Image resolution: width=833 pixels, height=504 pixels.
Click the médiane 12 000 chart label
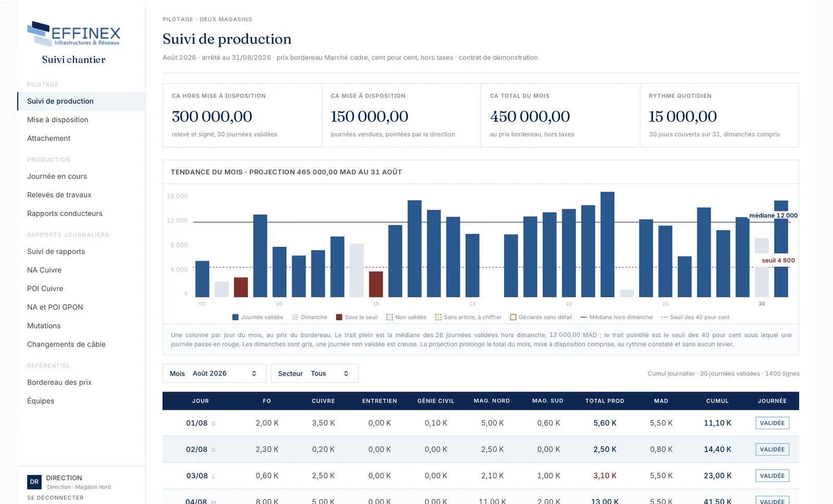(773, 216)
